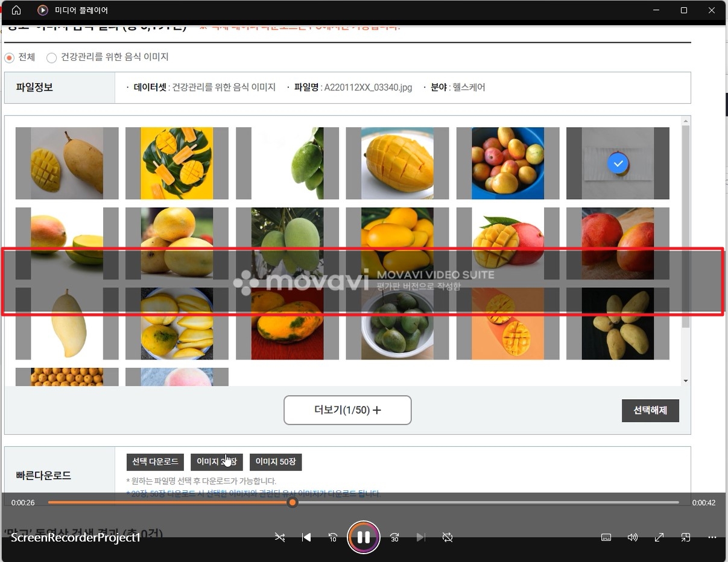Select the red mango with cubed half and leaf thumbnail
This screenshot has height=562, width=728.
click(x=508, y=244)
